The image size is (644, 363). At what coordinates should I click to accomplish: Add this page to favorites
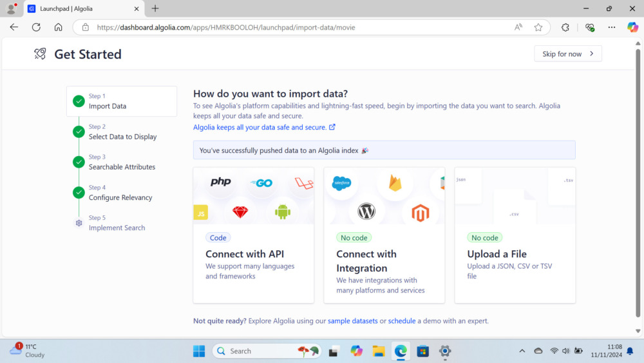(538, 27)
